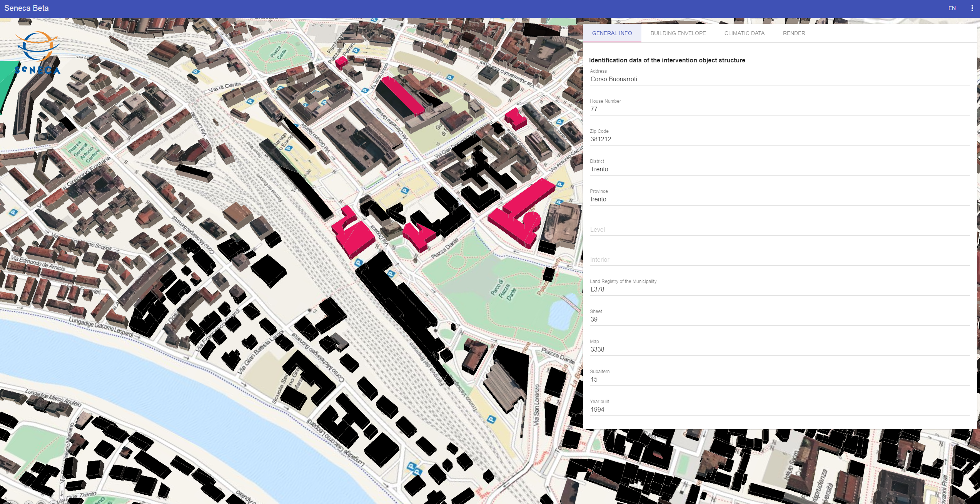Open the three-dot options menu
The height and width of the screenshot is (504, 980).
click(972, 8)
